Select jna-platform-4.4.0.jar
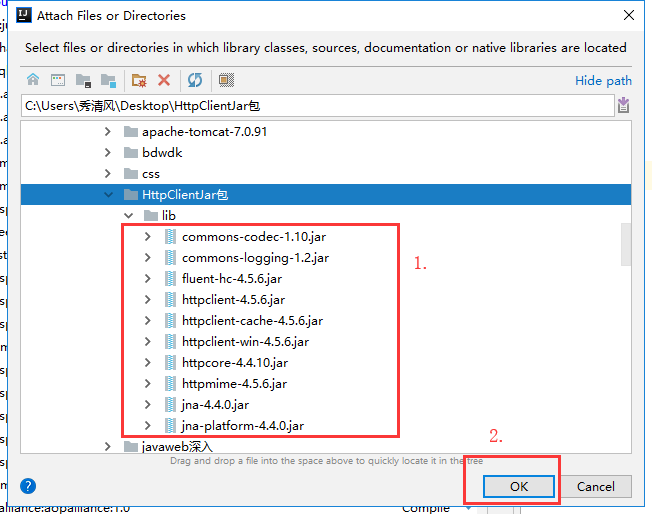The image size is (652, 514). pyautogui.click(x=243, y=425)
